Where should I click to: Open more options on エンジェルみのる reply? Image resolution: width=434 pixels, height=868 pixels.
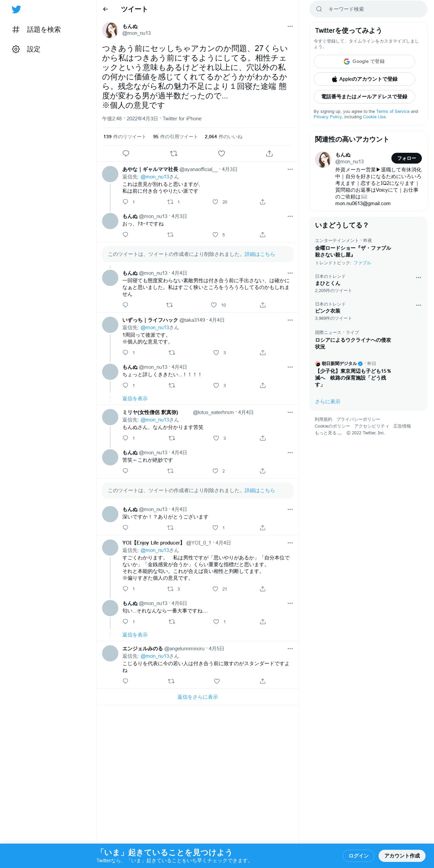click(290, 649)
